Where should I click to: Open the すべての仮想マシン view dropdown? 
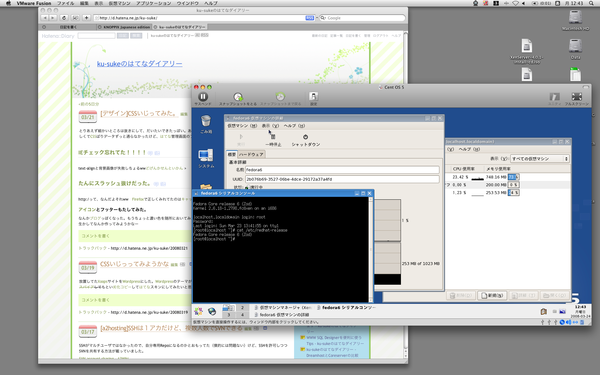click(540, 158)
